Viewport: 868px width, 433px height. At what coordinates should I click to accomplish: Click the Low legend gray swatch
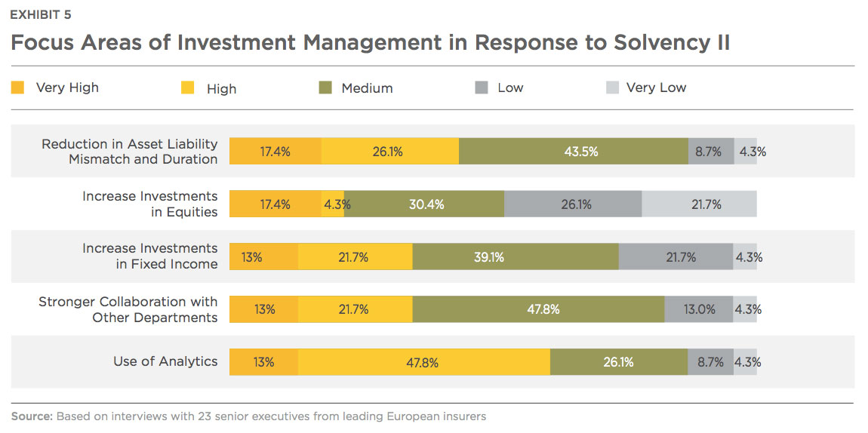click(482, 88)
